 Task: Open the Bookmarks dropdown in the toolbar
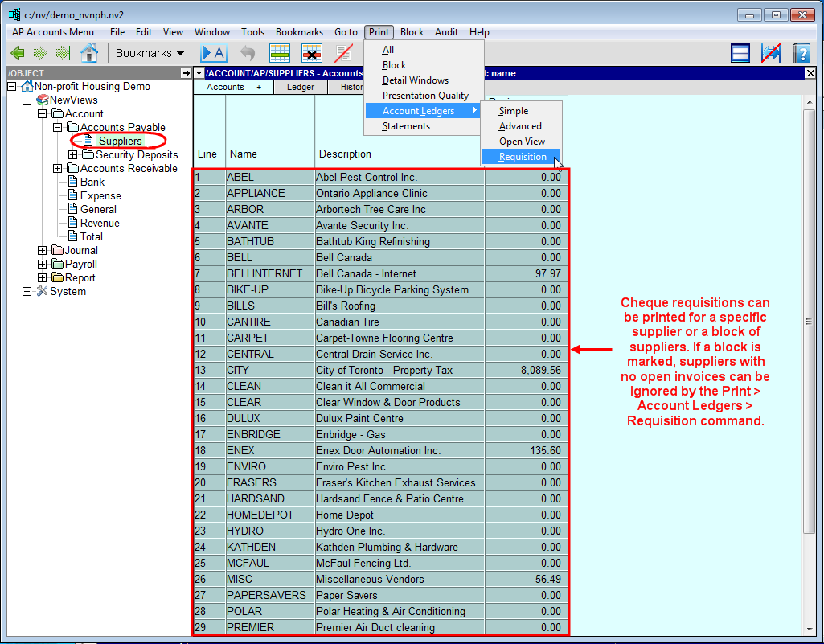click(150, 53)
